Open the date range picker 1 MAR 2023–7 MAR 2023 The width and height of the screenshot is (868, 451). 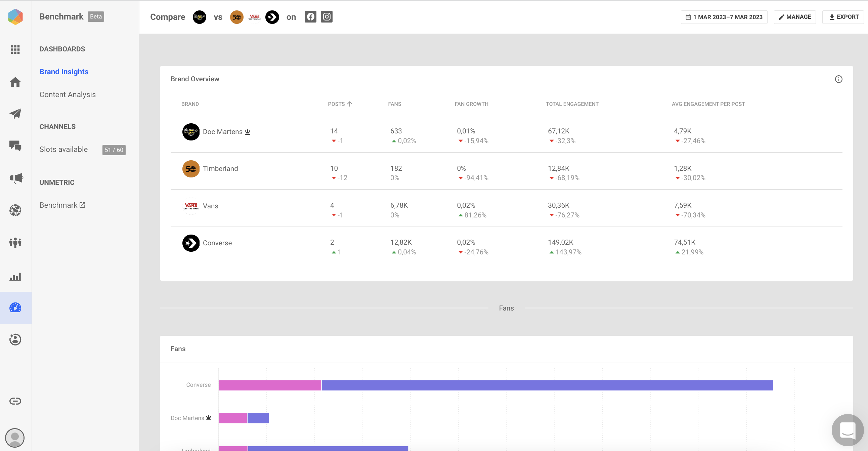pyautogui.click(x=724, y=17)
